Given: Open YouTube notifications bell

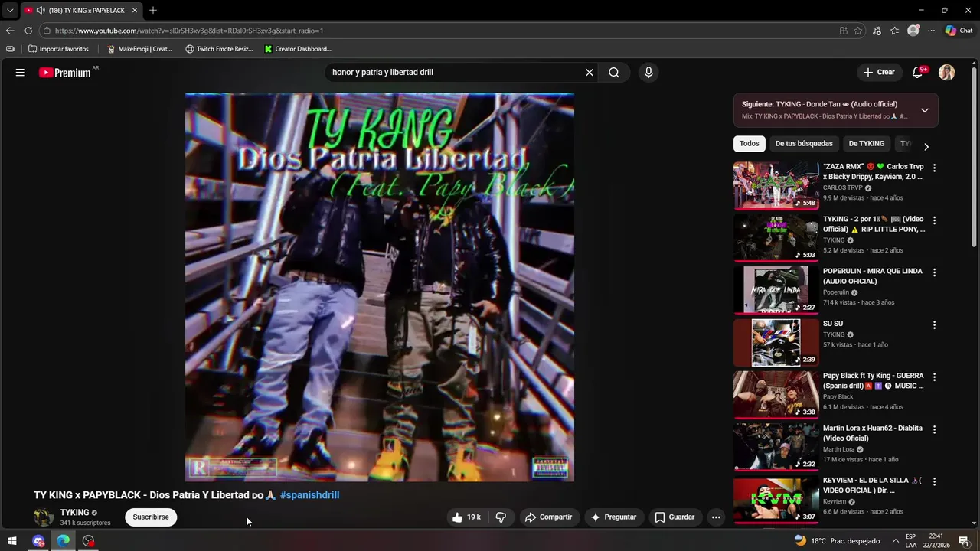Looking at the screenshot, I should pos(918,73).
